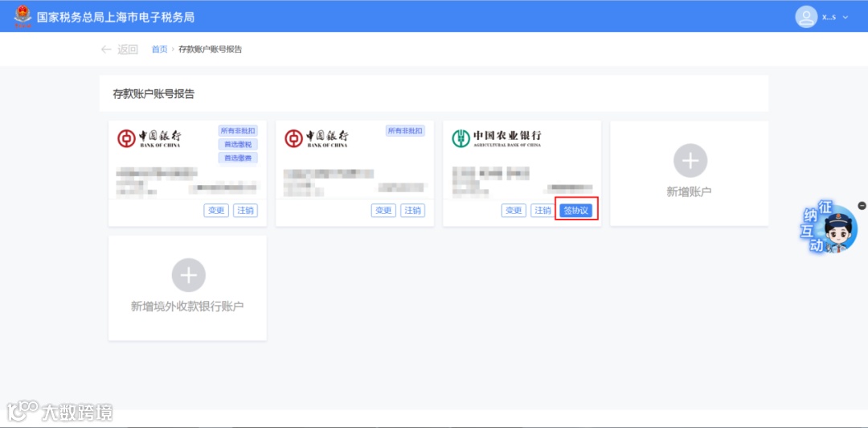Open 征纳互动 assistant mascot
The width and height of the screenshot is (868, 428).
(828, 228)
